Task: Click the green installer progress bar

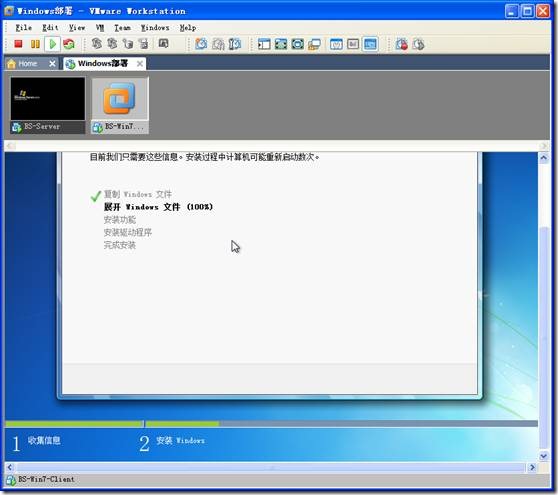Action: coord(112,424)
